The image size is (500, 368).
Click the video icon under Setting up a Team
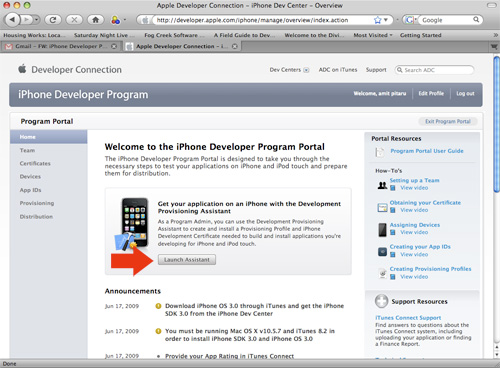pos(393,188)
